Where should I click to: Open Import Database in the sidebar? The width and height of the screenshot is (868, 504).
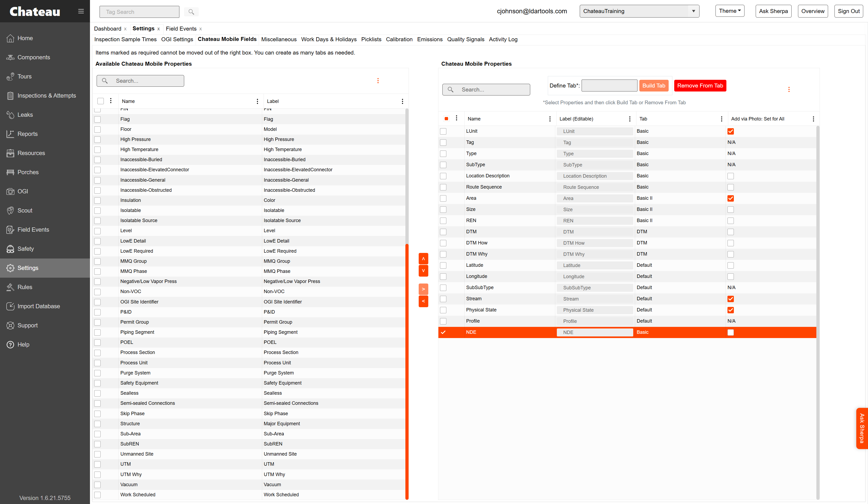point(45,306)
